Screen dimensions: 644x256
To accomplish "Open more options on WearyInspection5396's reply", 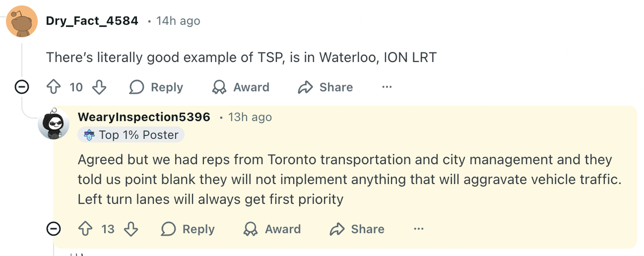I will [418, 229].
